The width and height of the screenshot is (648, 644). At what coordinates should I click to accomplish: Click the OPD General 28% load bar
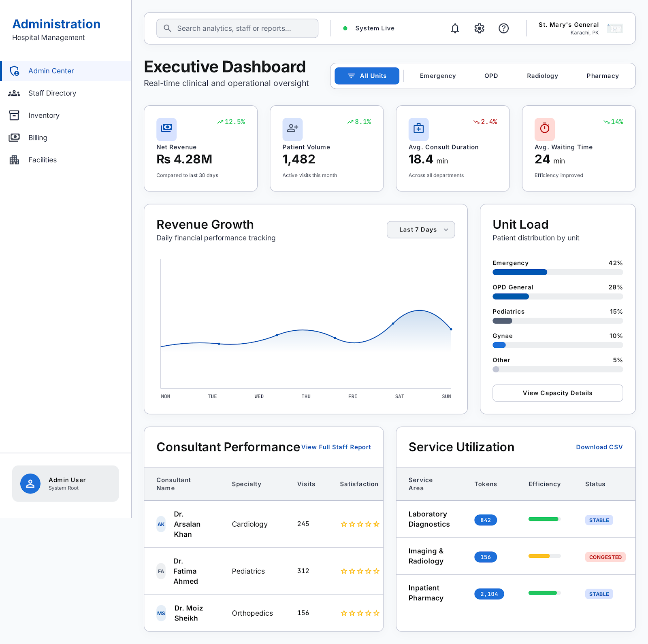(x=558, y=297)
